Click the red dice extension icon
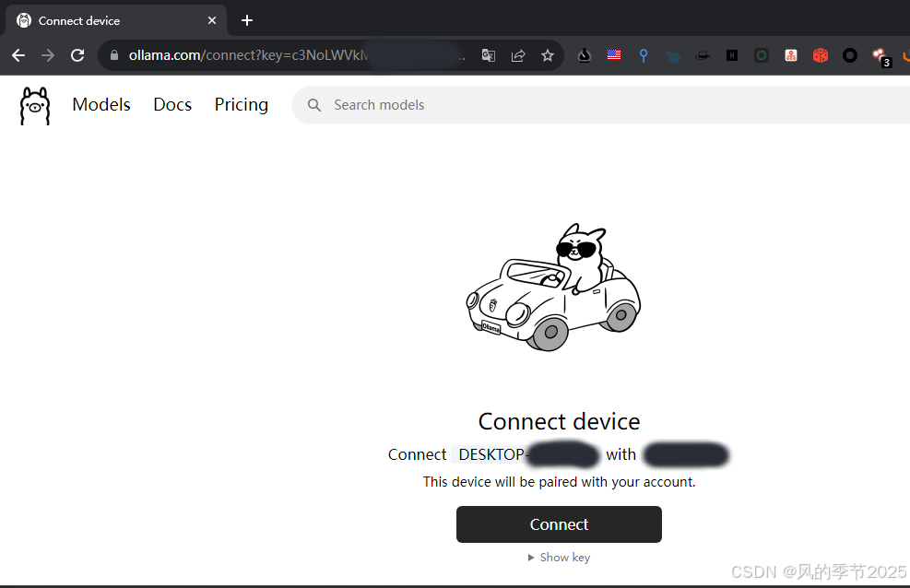Screen dimensions: 910x588 point(821,55)
